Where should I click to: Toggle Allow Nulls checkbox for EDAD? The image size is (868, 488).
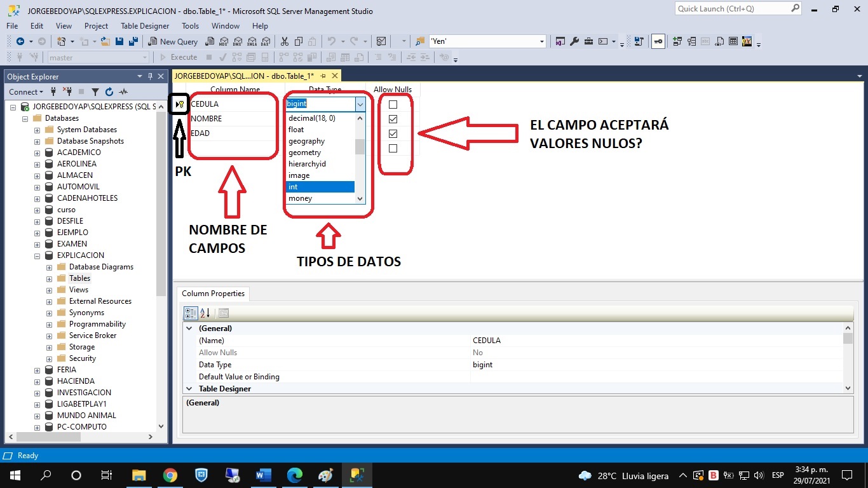pyautogui.click(x=393, y=133)
